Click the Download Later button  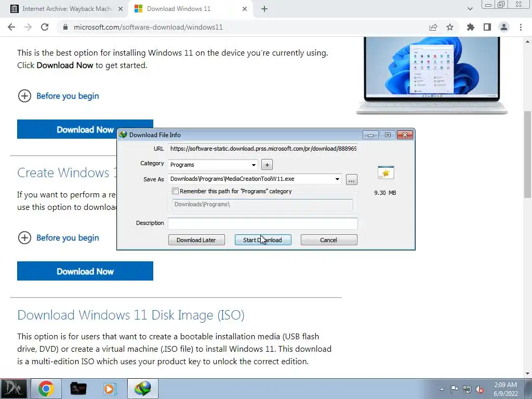[196, 240]
